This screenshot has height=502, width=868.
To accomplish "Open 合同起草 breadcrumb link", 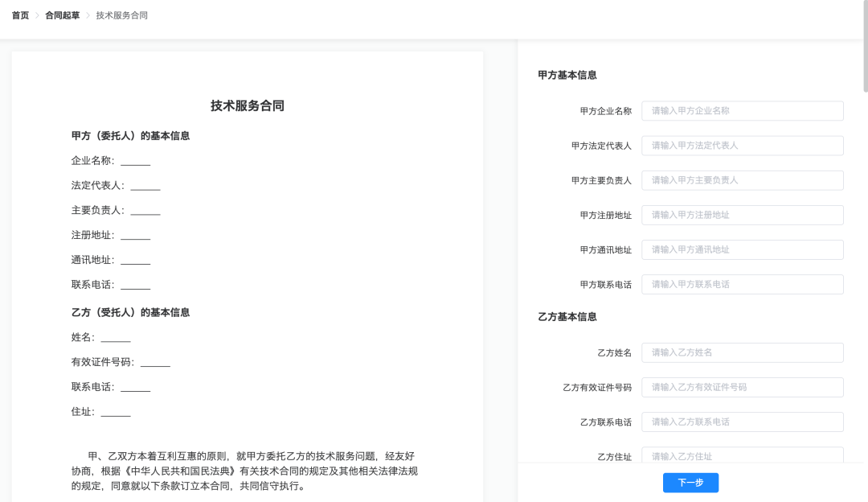I will (x=63, y=15).
